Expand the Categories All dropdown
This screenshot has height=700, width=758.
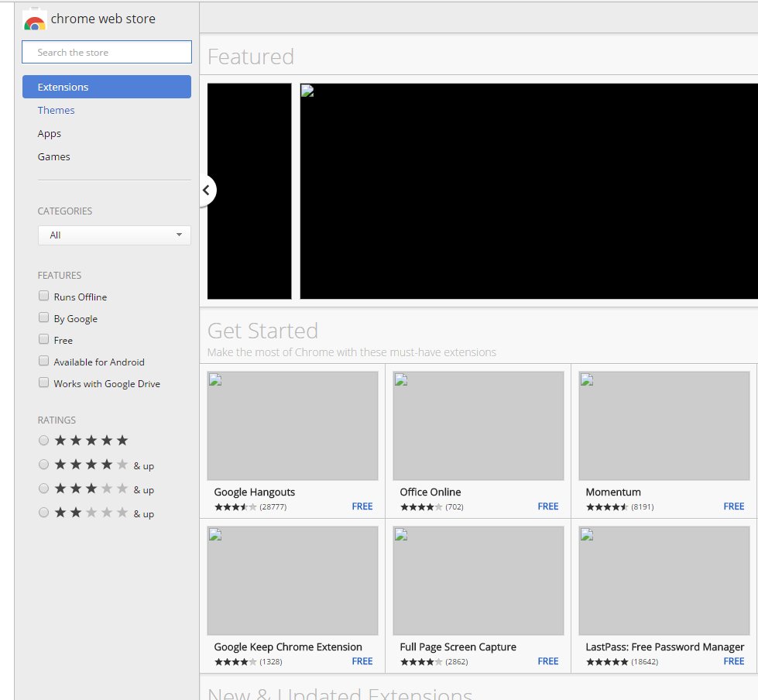(x=114, y=235)
